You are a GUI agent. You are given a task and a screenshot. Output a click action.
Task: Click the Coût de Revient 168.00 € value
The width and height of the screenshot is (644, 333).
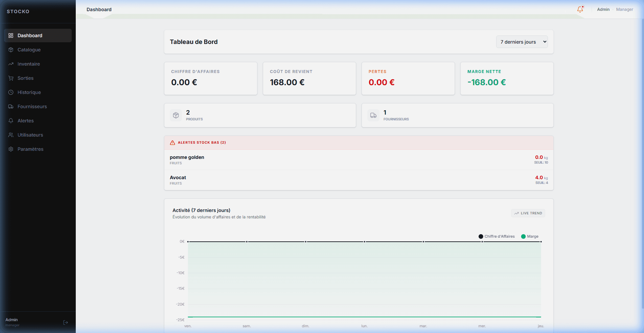point(287,82)
